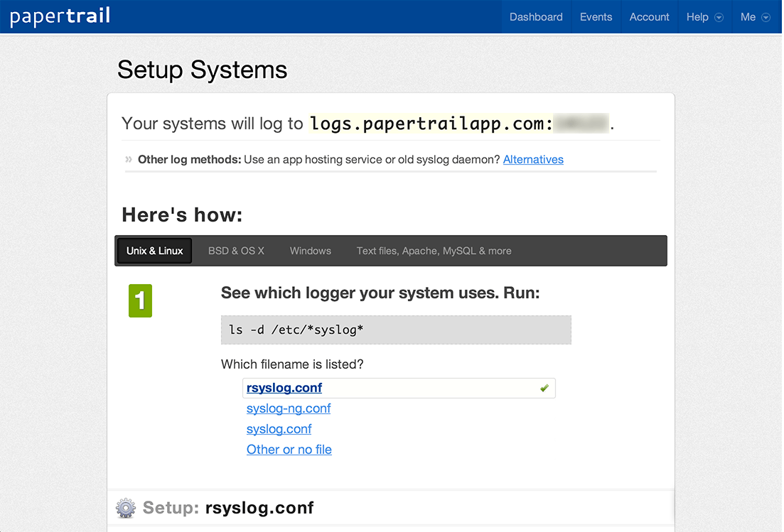Open Text files, Apache, MySQL & more tab

point(434,251)
